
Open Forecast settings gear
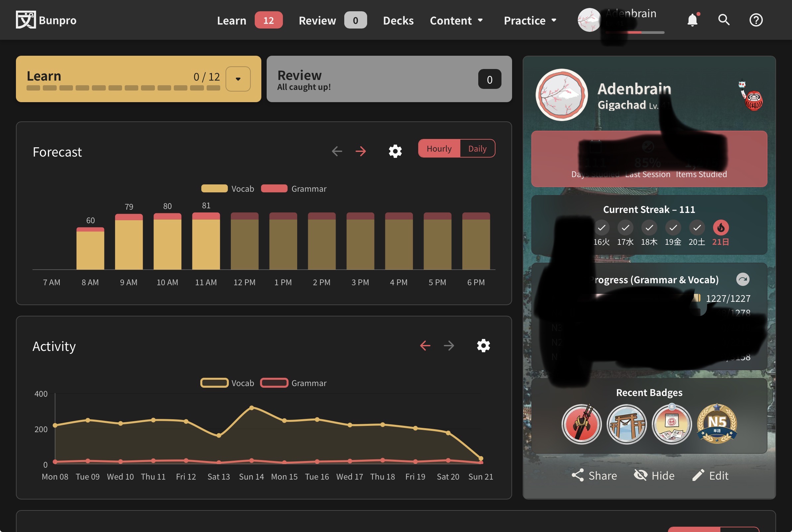[395, 151]
